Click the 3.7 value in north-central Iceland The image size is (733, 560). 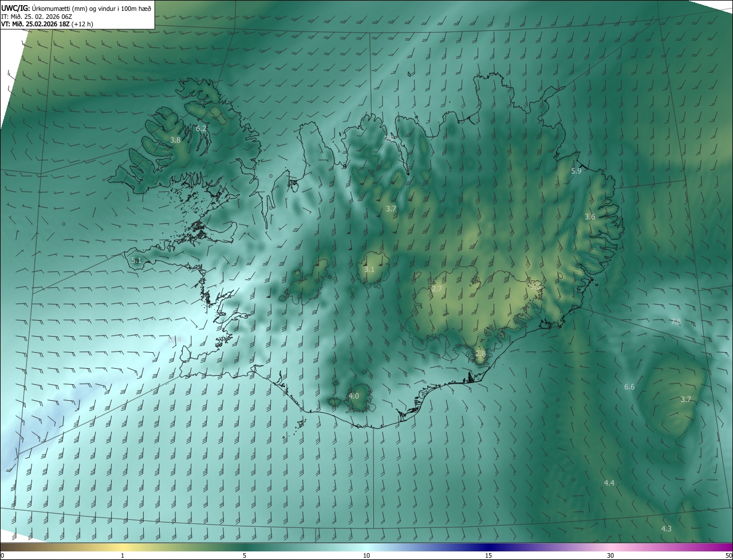[391, 209]
